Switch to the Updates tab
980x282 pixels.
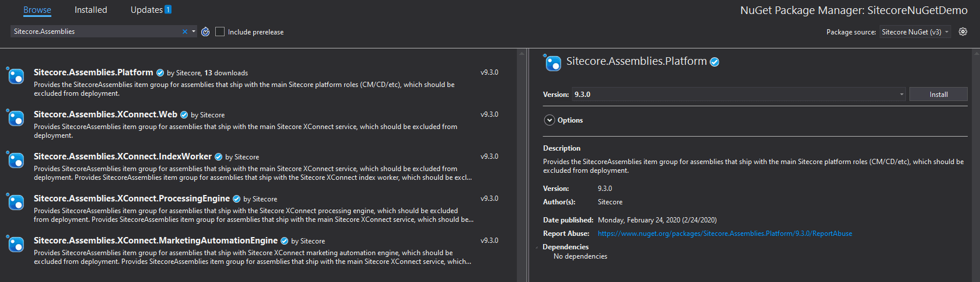pos(147,10)
